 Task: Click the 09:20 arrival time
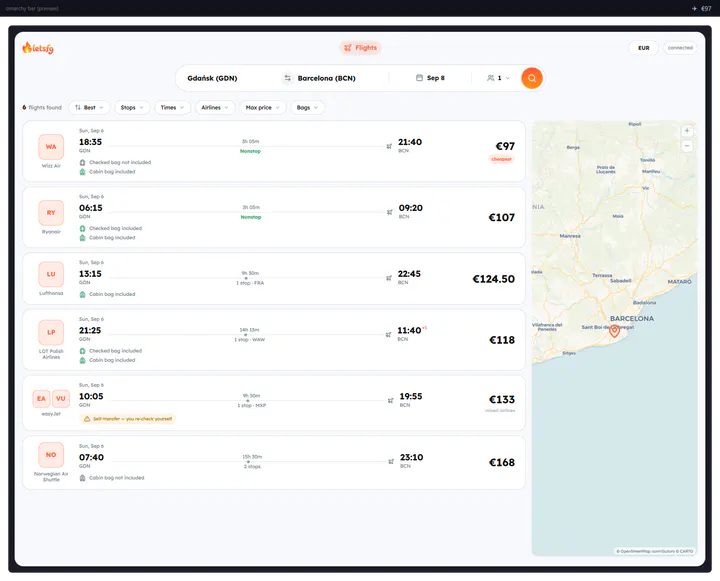411,208
